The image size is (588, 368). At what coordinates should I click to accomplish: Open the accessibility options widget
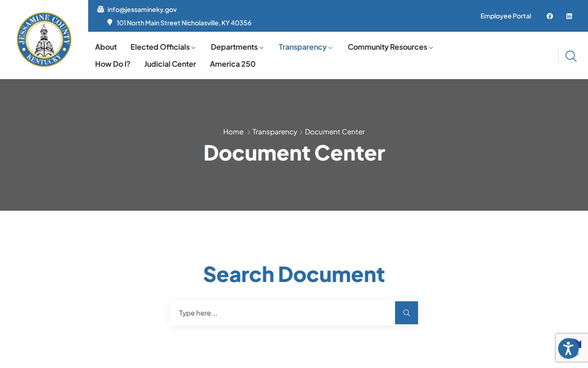coord(569,348)
